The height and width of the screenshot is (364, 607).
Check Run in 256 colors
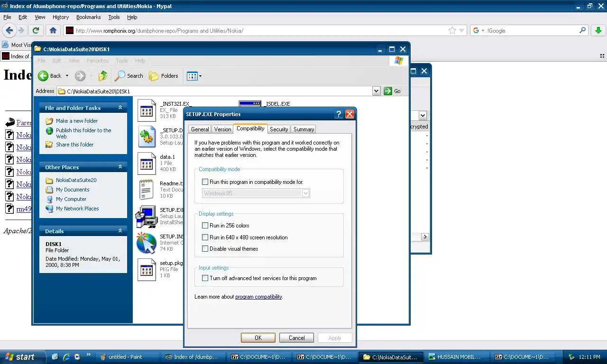(205, 226)
